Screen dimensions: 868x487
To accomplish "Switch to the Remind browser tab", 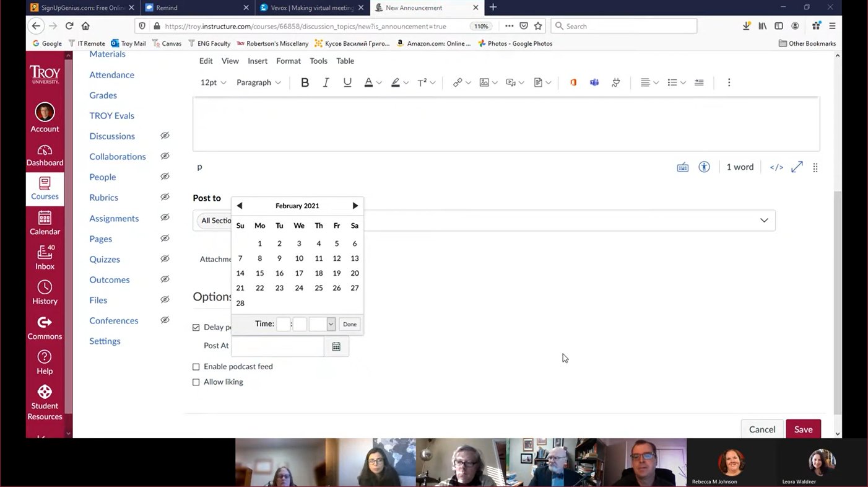I will pos(196,7).
